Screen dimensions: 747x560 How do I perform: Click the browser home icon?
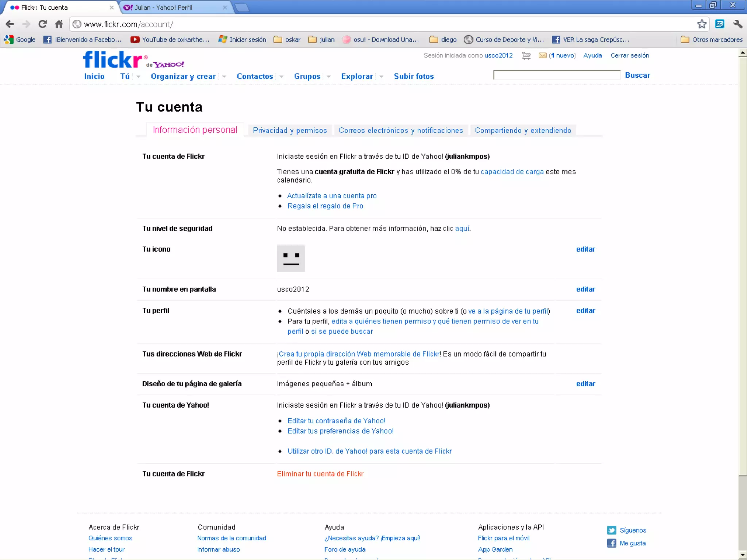point(59,24)
